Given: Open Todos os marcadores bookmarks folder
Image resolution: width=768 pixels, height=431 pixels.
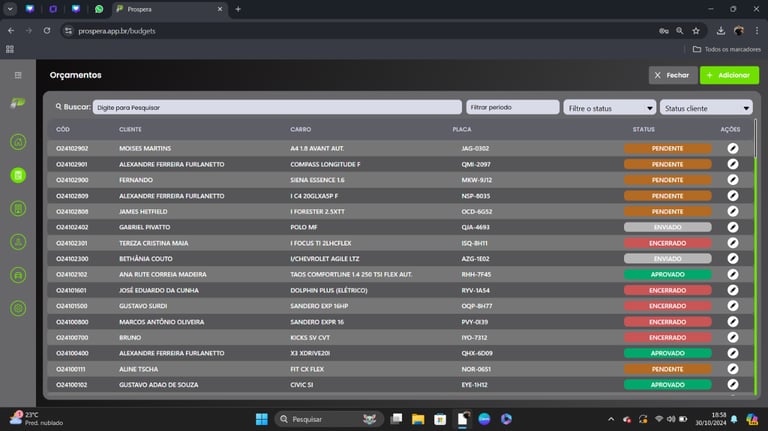Looking at the screenshot, I should tap(727, 49).
